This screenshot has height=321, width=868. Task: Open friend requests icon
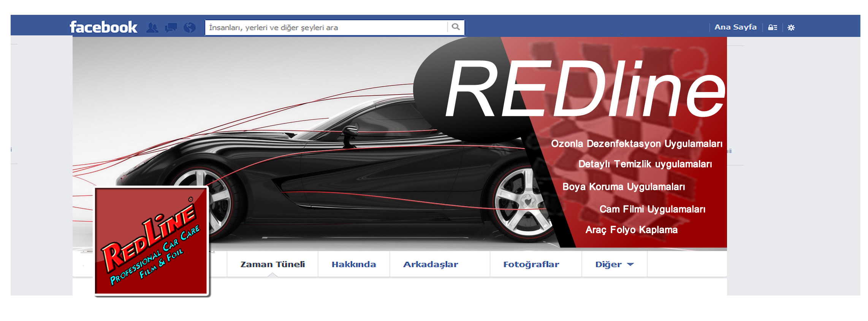point(152,27)
